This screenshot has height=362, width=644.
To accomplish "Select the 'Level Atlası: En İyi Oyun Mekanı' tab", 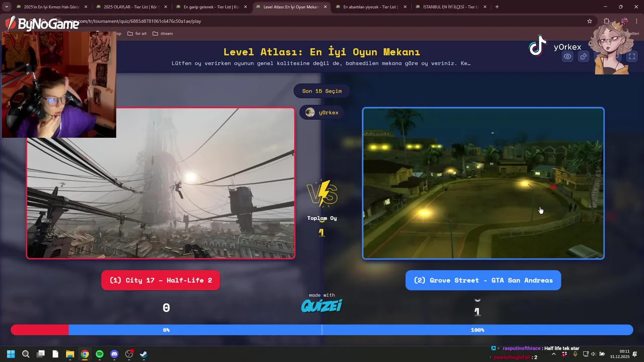I will 291,7.
